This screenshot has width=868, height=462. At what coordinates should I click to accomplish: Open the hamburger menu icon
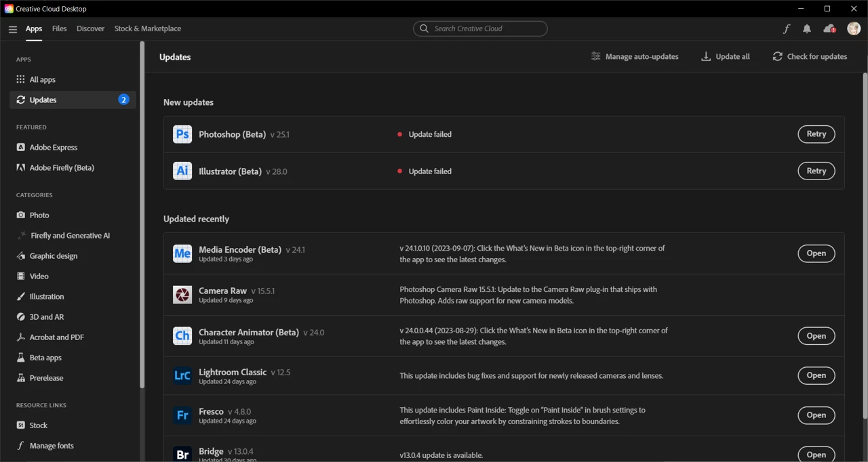click(12, 29)
